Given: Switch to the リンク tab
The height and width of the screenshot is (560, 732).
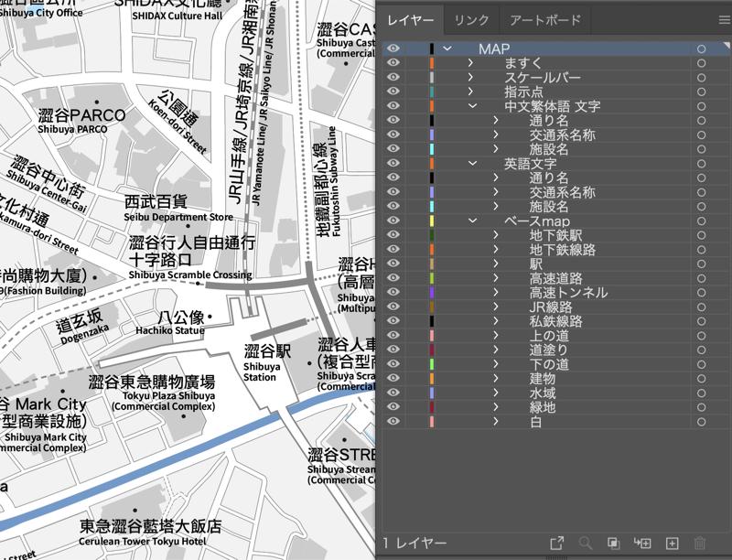Looking at the screenshot, I should click(471, 20).
